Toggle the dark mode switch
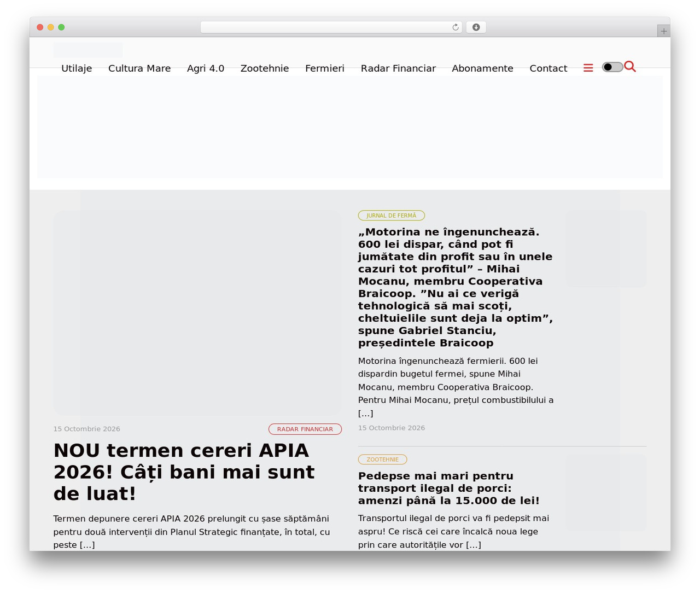The height and width of the screenshot is (593, 700). [x=612, y=67]
